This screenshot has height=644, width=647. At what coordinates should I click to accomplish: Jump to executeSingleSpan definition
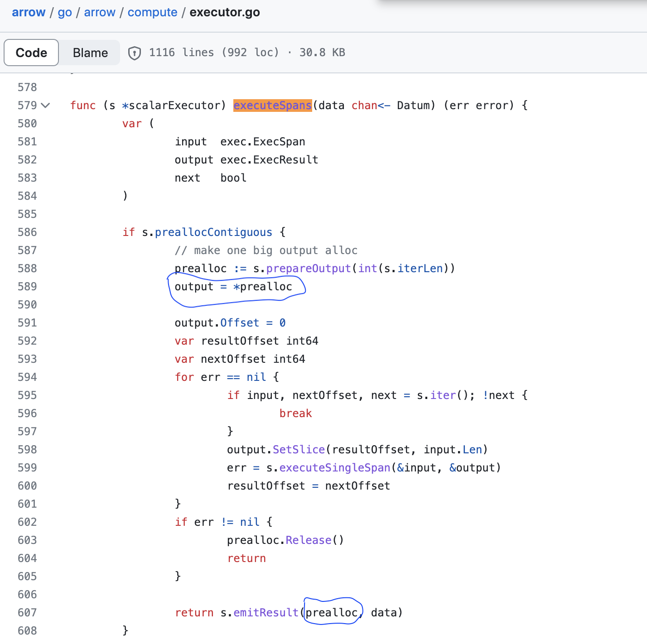point(334,467)
